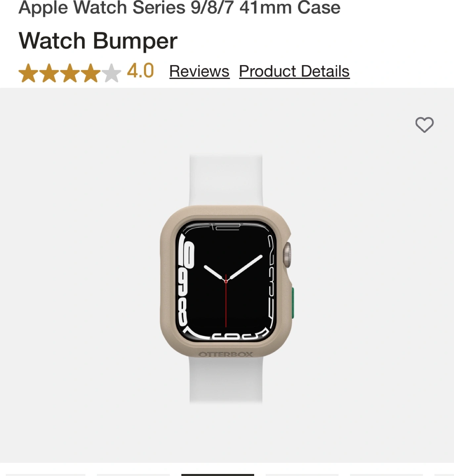454x476 pixels.
Task: Click the OtterBox logo on the bumper
Action: click(x=226, y=354)
